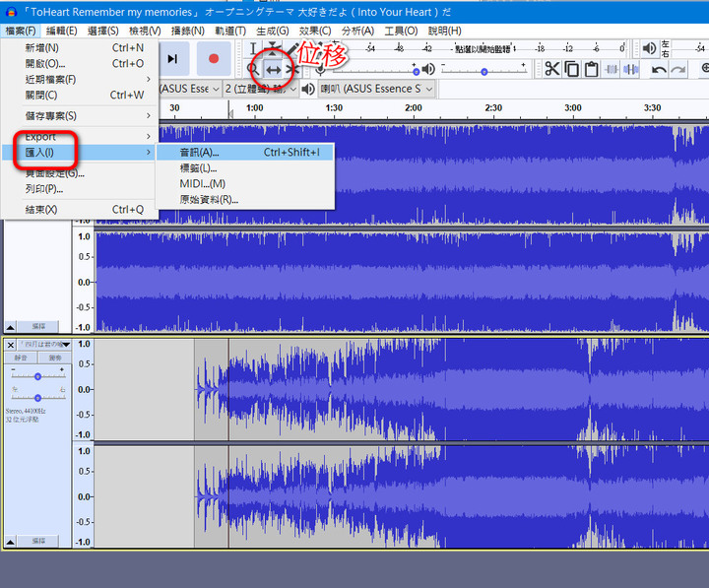The width and height of the screenshot is (709, 588).
Task: Choose 音訊(A)... from the import submenu
Action: (x=245, y=153)
